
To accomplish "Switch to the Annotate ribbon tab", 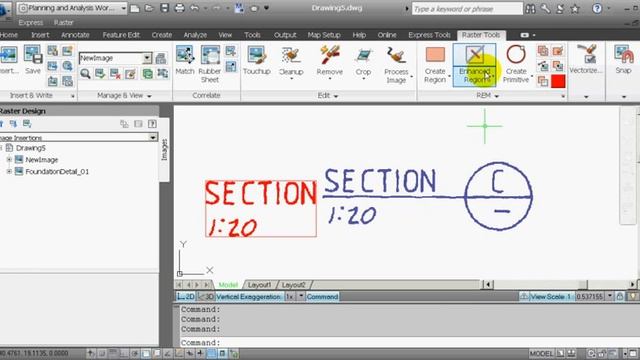I will click(75, 35).
